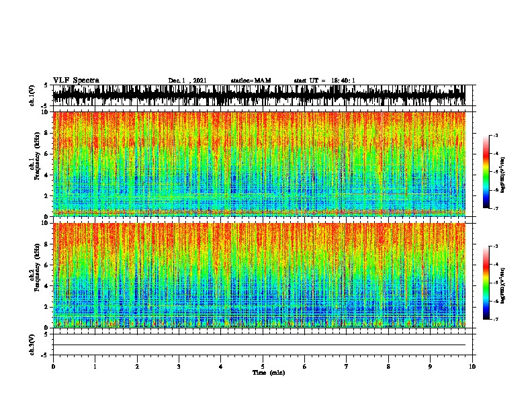Click the -7 label on ch.1 colorbar

(x=495, y=208)
